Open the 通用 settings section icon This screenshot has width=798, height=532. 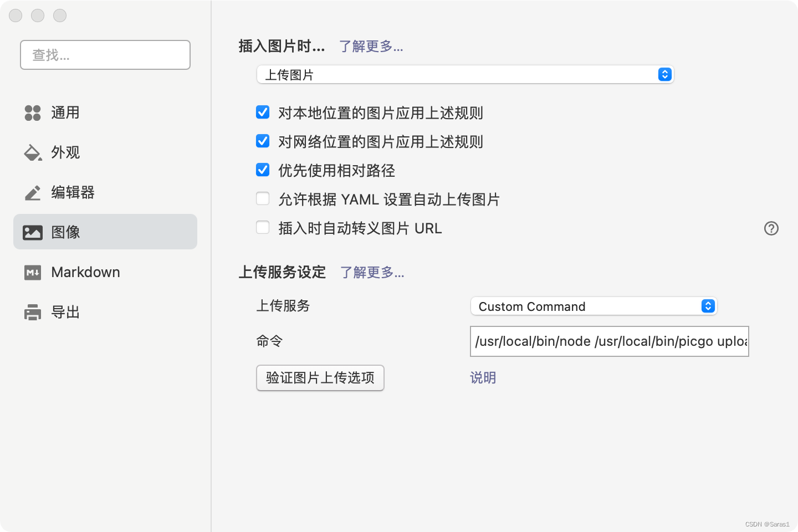33,112
